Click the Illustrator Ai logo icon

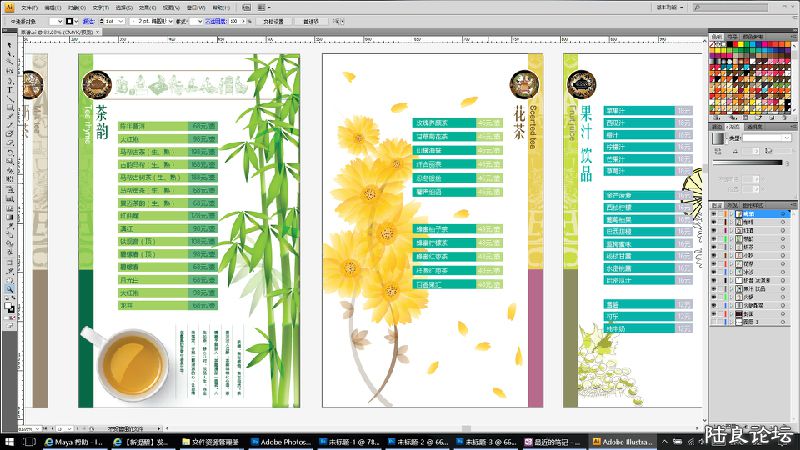pyautogui.click(x=8, y=5)
